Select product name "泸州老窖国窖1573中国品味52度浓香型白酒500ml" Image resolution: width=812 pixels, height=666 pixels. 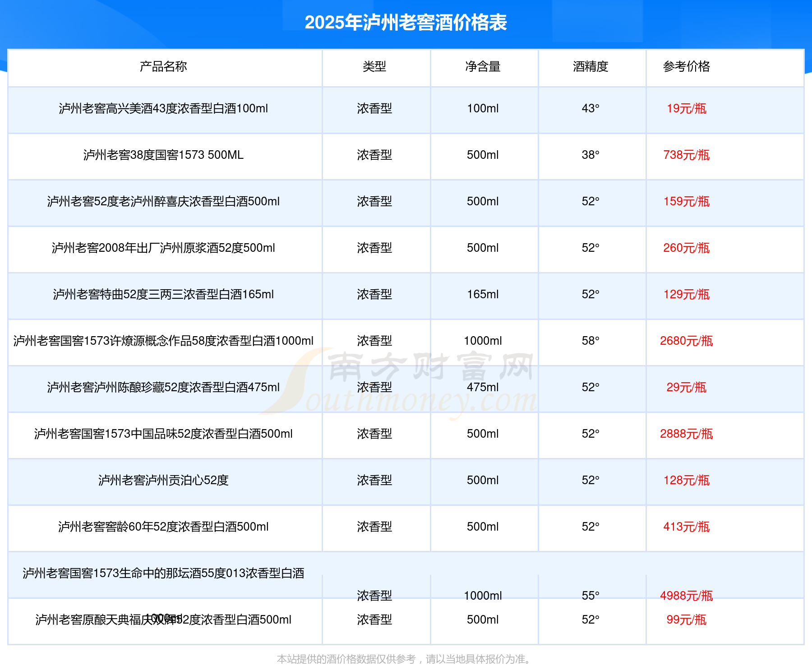[x=163, y=434]
